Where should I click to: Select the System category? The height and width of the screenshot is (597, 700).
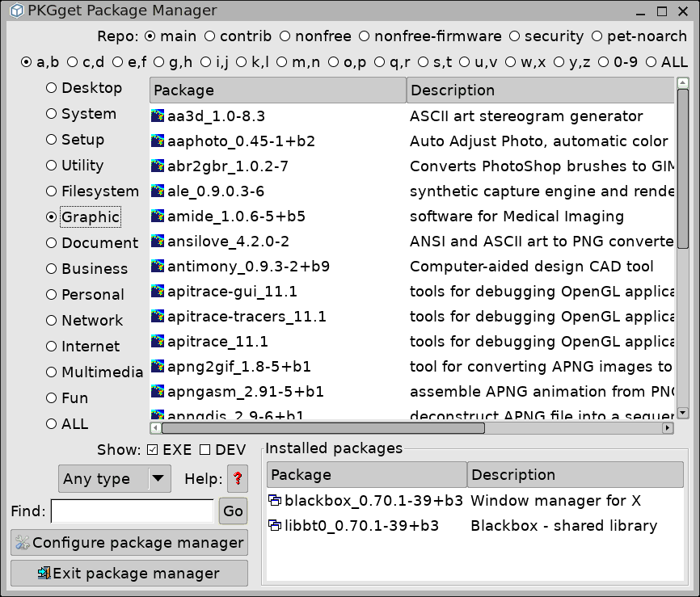(81, 114)
